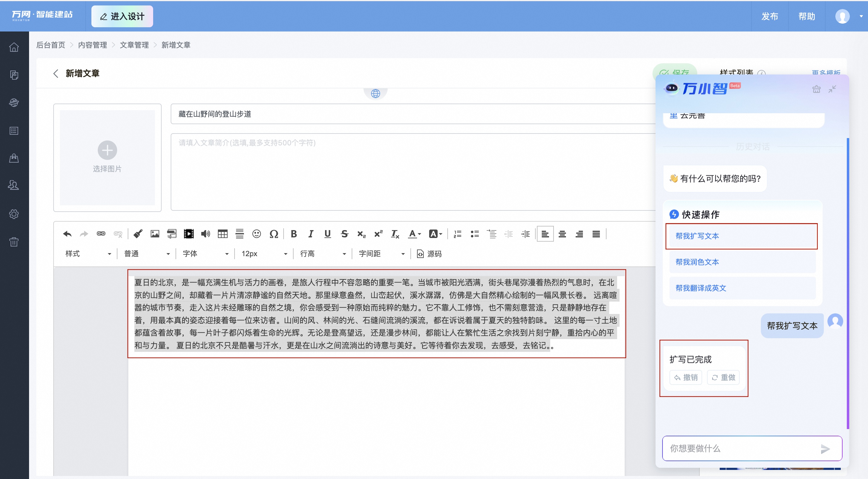The height and width of the screenshot is (479, 868).
Task: Toggle bold formatting
Action: 294,234
